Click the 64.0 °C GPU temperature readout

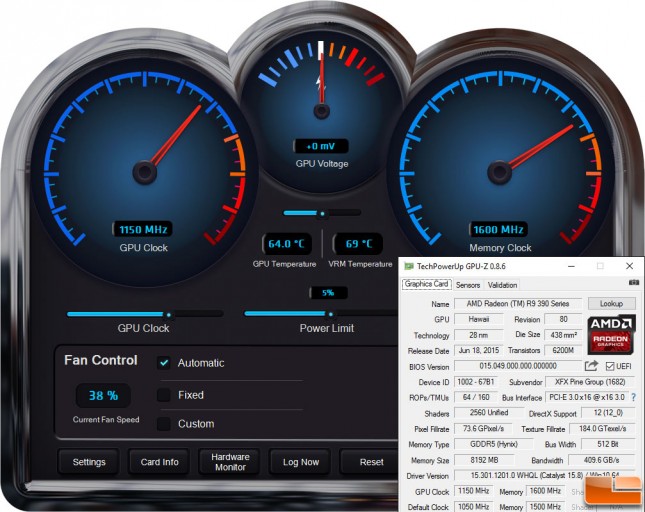pos(286,244)
